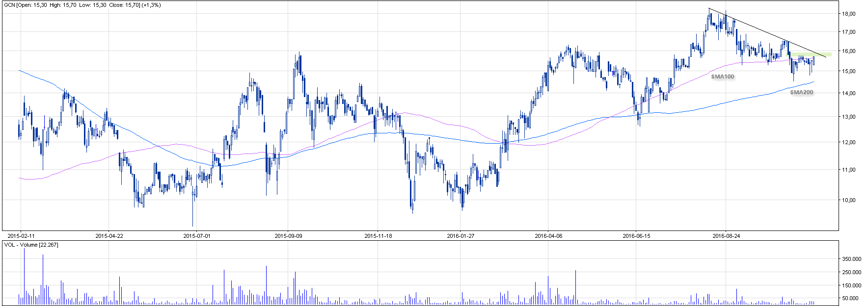Select the SMA100 moving average label
Image resolution: width=868 pixels, height=306 pixels.
722,76
